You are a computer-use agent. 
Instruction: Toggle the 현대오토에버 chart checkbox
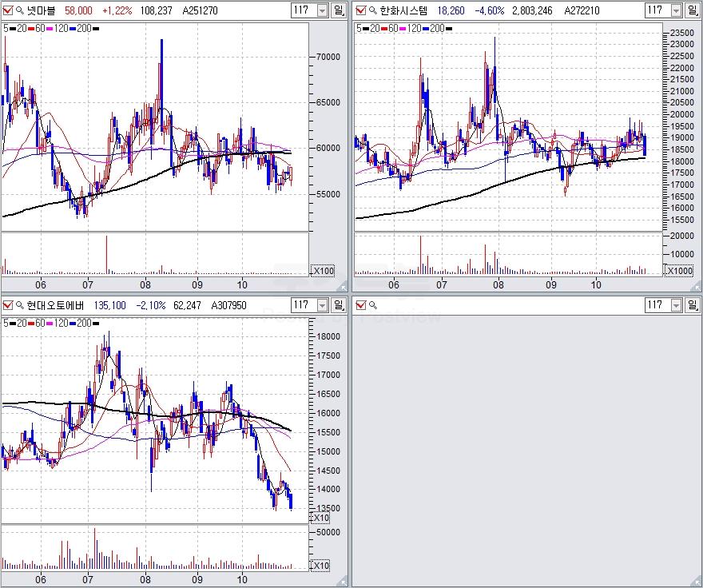(8, 305)
